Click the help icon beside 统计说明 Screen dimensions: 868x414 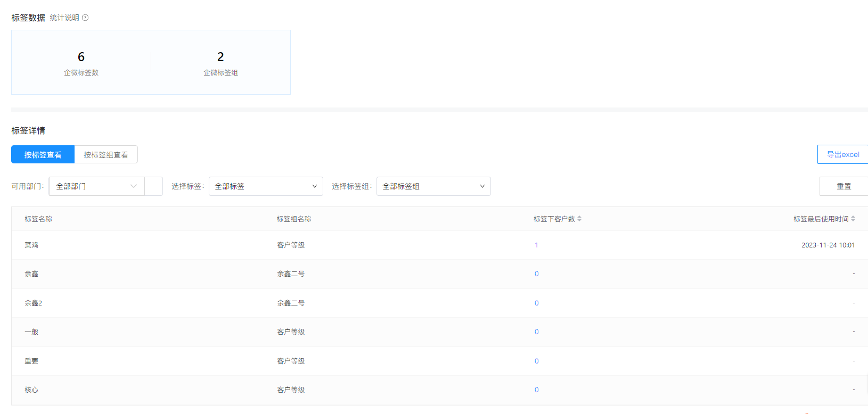(x=85, y=18)
